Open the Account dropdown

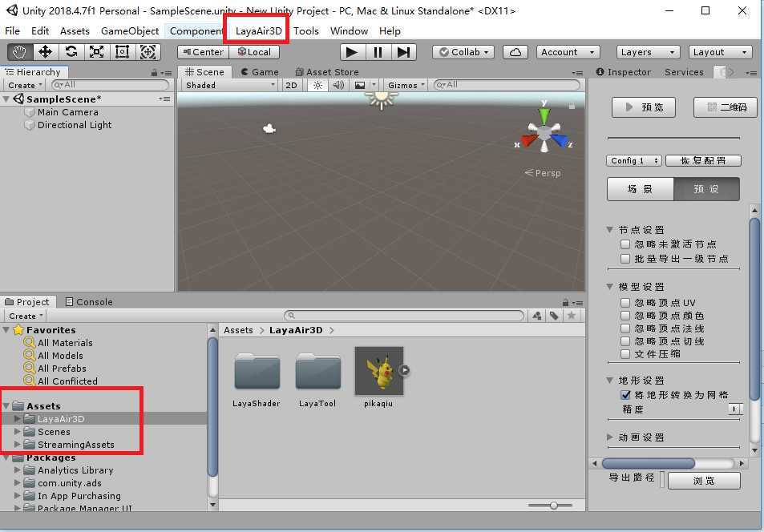tap(568, 52)
